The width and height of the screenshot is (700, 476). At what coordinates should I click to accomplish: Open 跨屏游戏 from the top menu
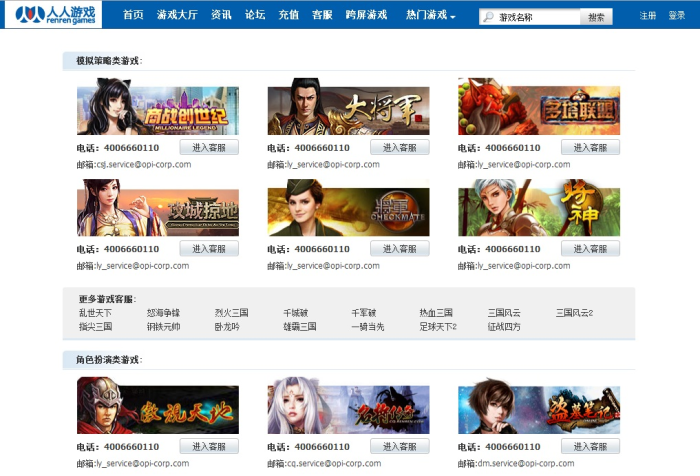(366, 15)
